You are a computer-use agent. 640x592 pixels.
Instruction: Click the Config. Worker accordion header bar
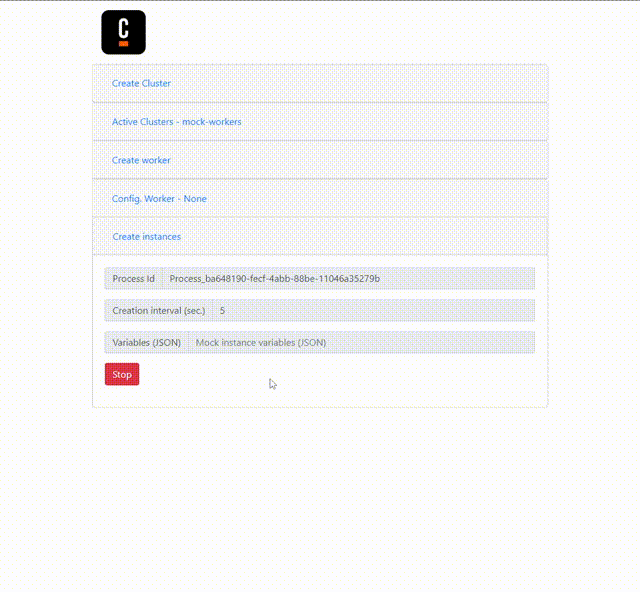pyautogui.click(x=320, y=198)
